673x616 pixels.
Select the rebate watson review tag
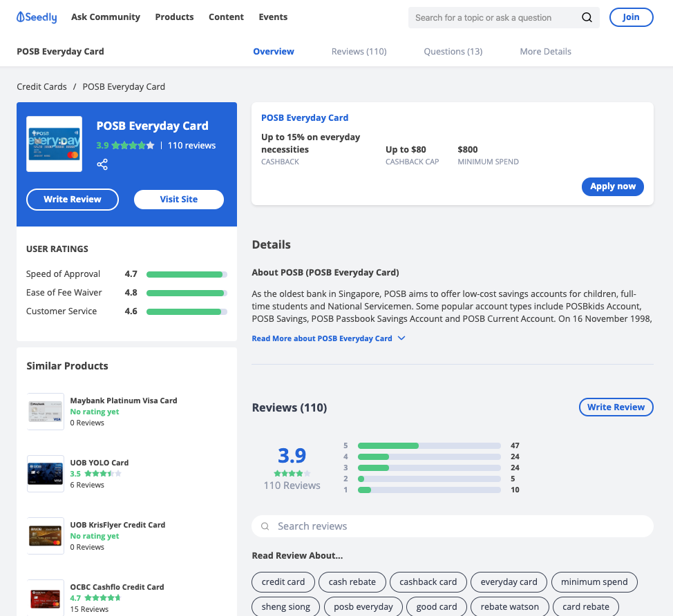509,606
